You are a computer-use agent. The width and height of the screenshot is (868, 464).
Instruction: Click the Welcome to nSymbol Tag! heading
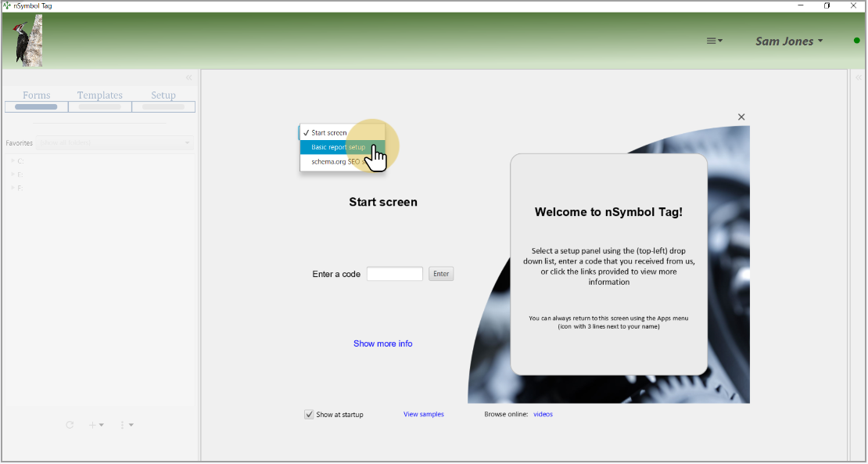(608, 211)
